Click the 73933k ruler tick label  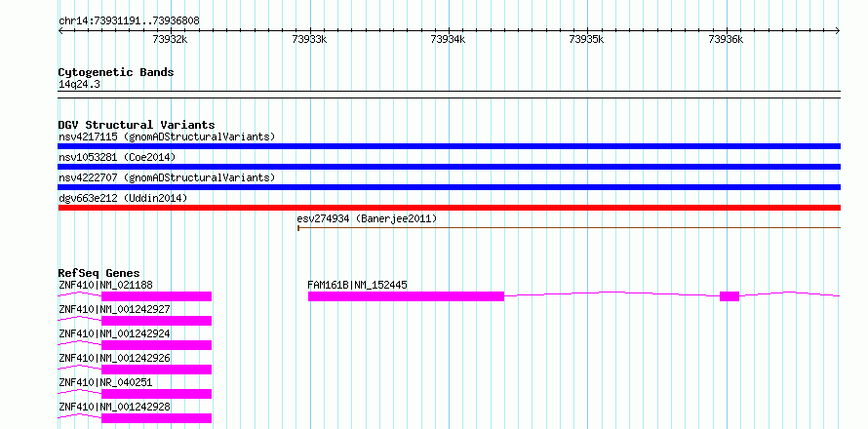tap(309, 39)
